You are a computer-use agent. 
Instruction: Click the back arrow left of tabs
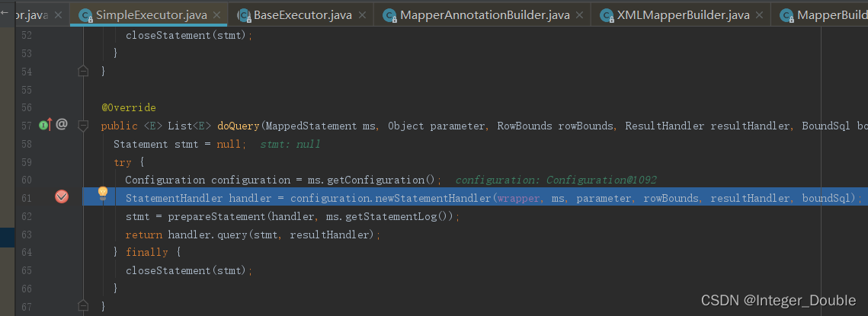4,11
